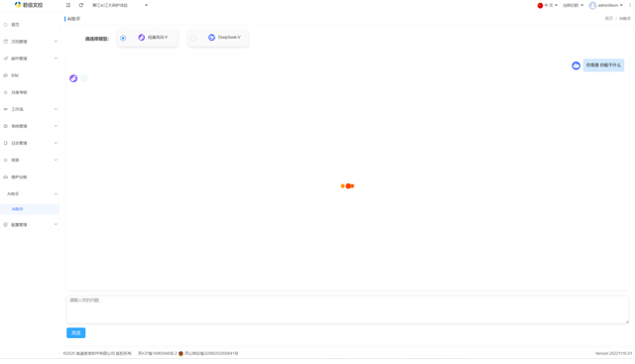Open the project selector dropdown in top bar
This screenshot has width=635, height=364.
click(x=120, y=5)
